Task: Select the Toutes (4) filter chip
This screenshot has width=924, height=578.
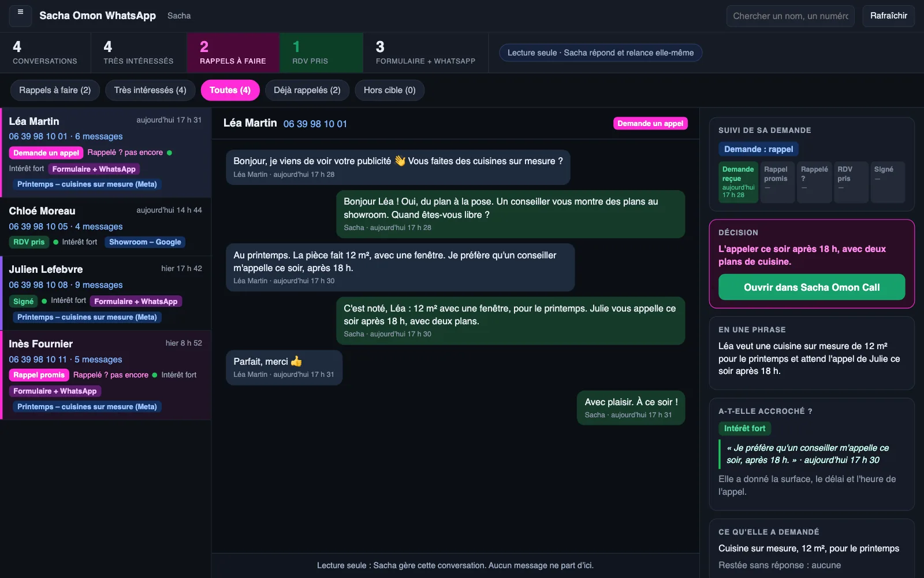Action: pos(230,90)
